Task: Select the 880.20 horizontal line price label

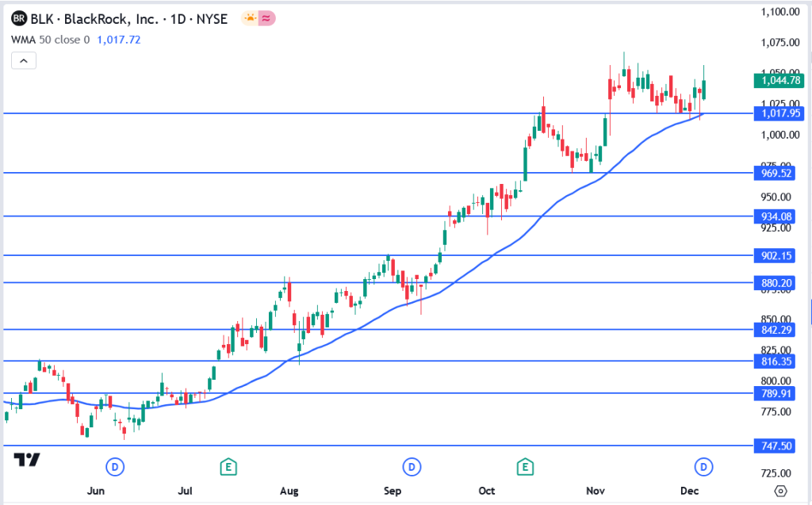Action: [x=777, y=282]
